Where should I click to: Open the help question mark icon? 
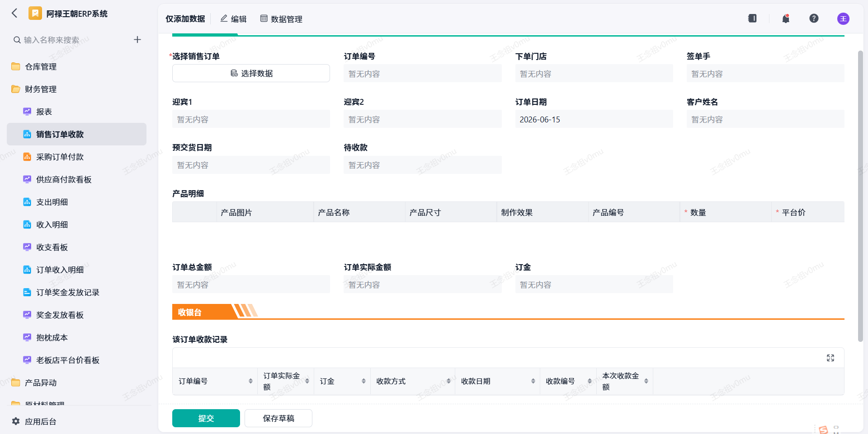tap(814, 19)
